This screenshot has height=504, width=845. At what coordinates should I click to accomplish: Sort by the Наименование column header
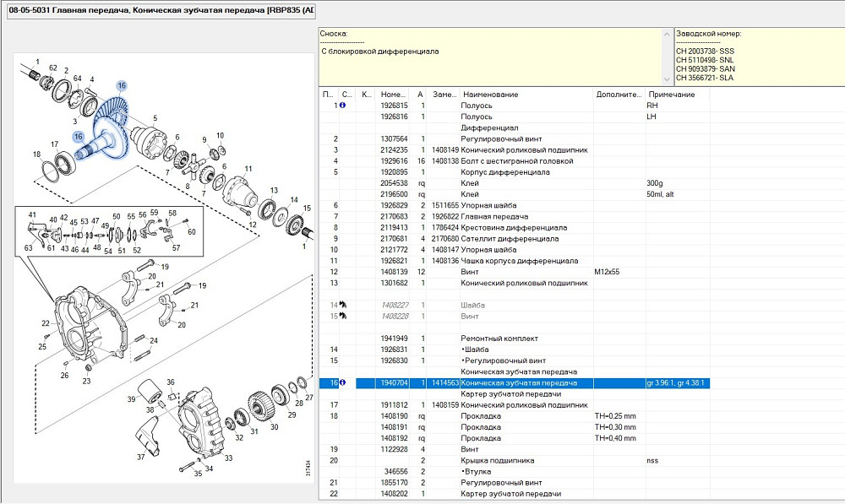pos(490,95)
